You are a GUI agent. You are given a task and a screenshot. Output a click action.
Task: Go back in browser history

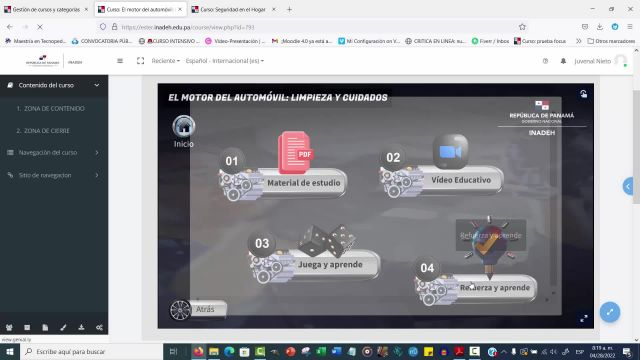click(10, 27)
